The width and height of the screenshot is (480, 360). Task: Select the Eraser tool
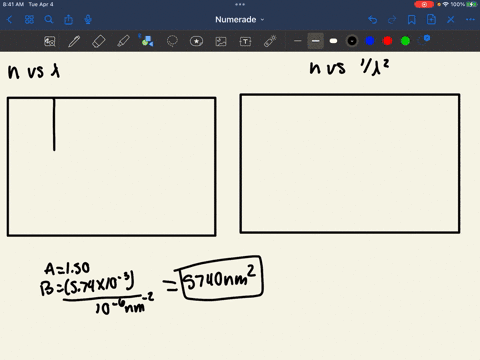99,41
